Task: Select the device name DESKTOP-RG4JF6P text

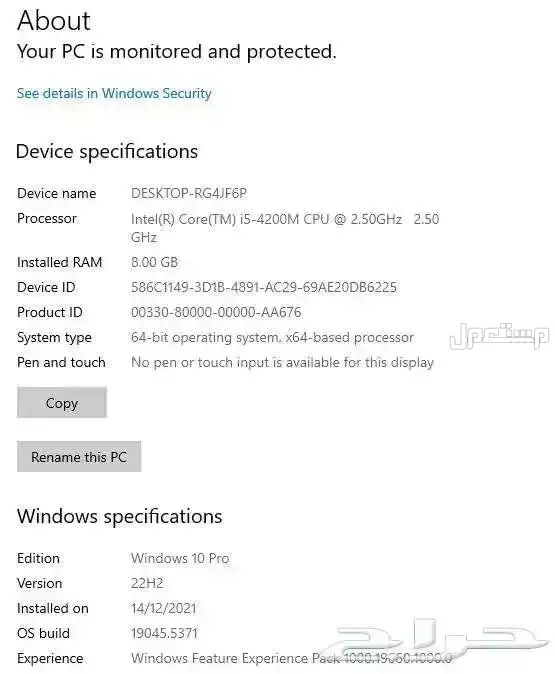Action: [189, 193]
